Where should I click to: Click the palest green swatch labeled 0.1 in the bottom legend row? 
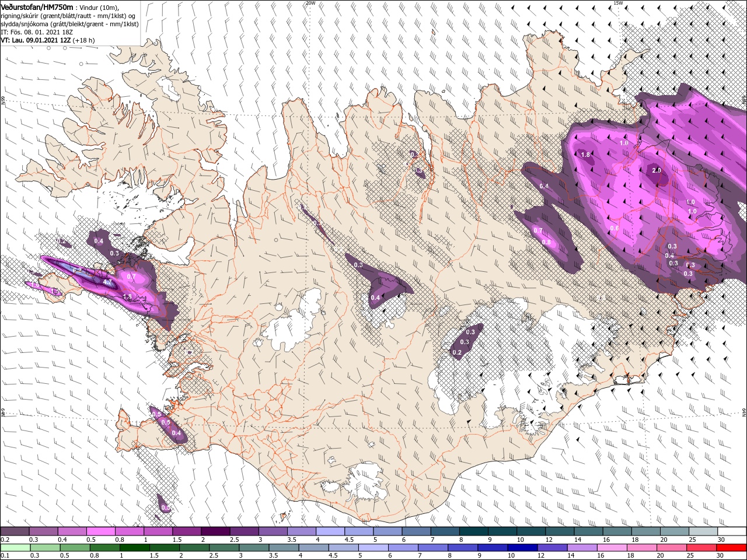coord(15,547)
